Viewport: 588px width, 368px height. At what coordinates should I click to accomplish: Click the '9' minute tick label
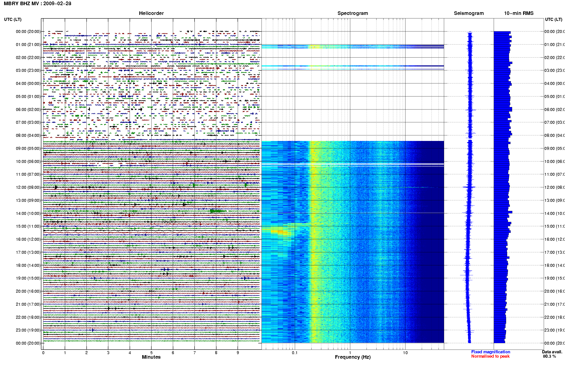238,353
